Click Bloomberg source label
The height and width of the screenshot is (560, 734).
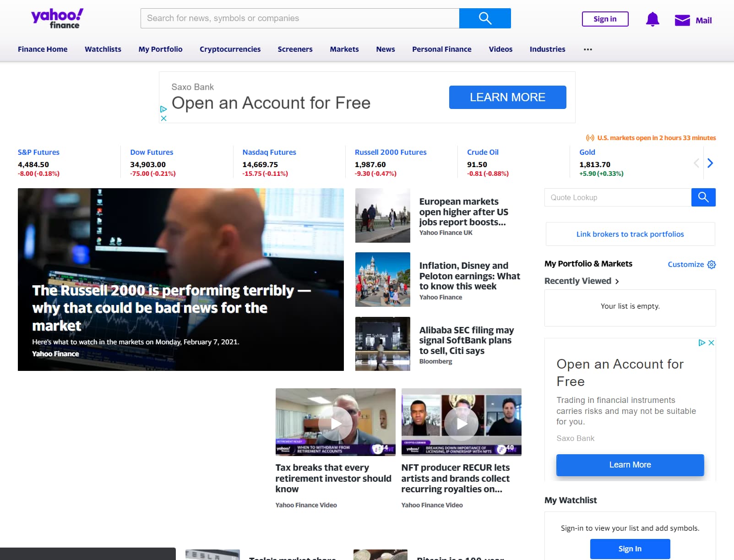[x=435, y=361]
